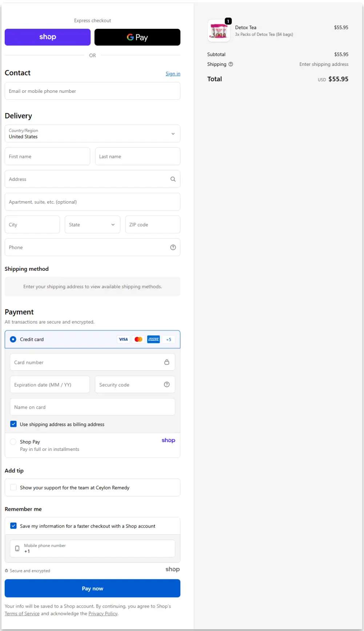The width and height of the screenshot is (364, 631).
Task: Click the Shipping info question mark icon
Action: (x=231, y=64)
